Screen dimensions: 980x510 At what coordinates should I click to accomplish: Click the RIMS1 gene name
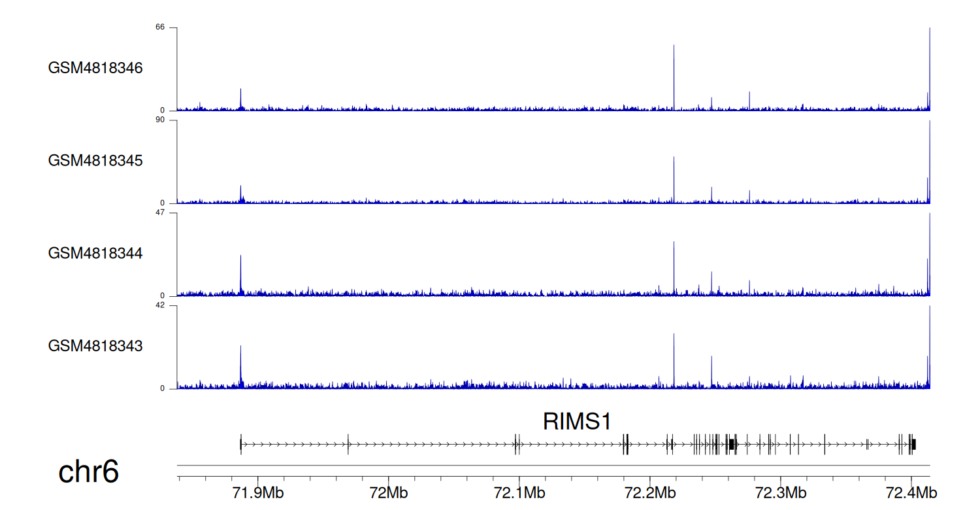(x=577, y=422)
